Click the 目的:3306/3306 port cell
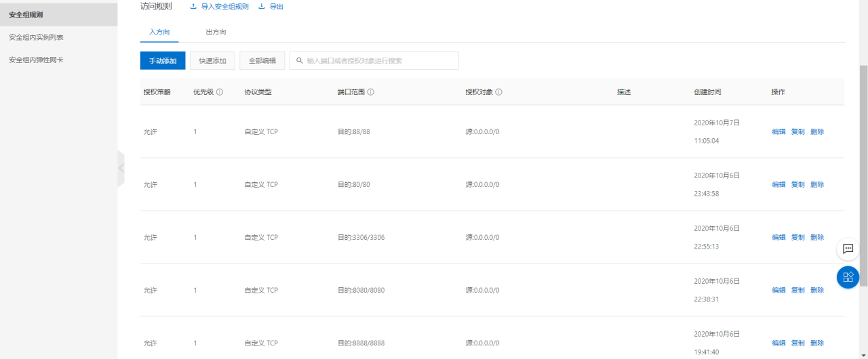The image size is (868, 359). [x=361, y=238]
